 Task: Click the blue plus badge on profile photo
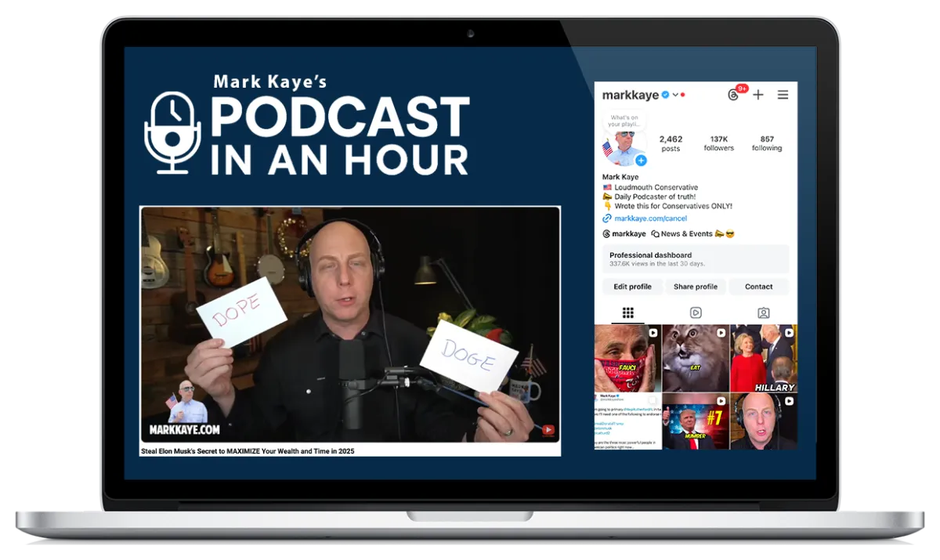pos(641,161)
